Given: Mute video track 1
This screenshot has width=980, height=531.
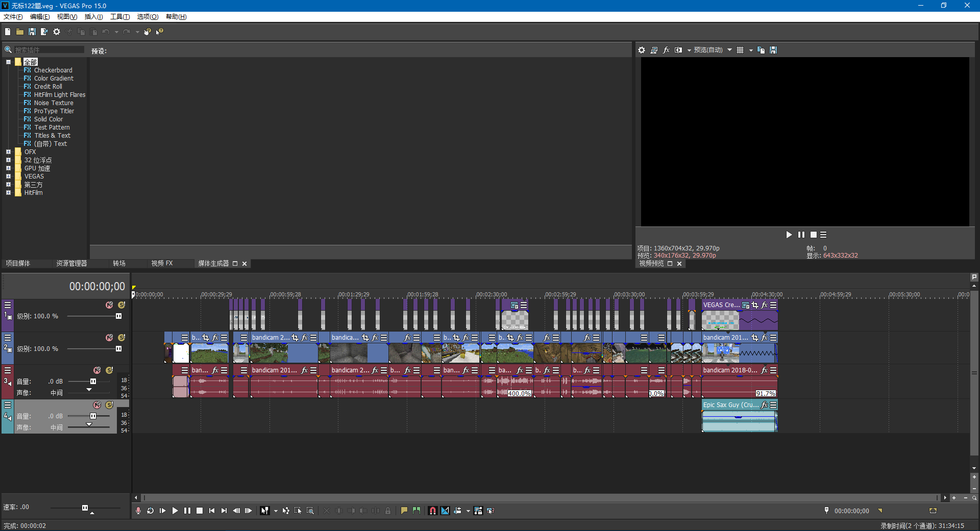Looking at the screenshot, I should pyautogui.click(x=109, y=305).
